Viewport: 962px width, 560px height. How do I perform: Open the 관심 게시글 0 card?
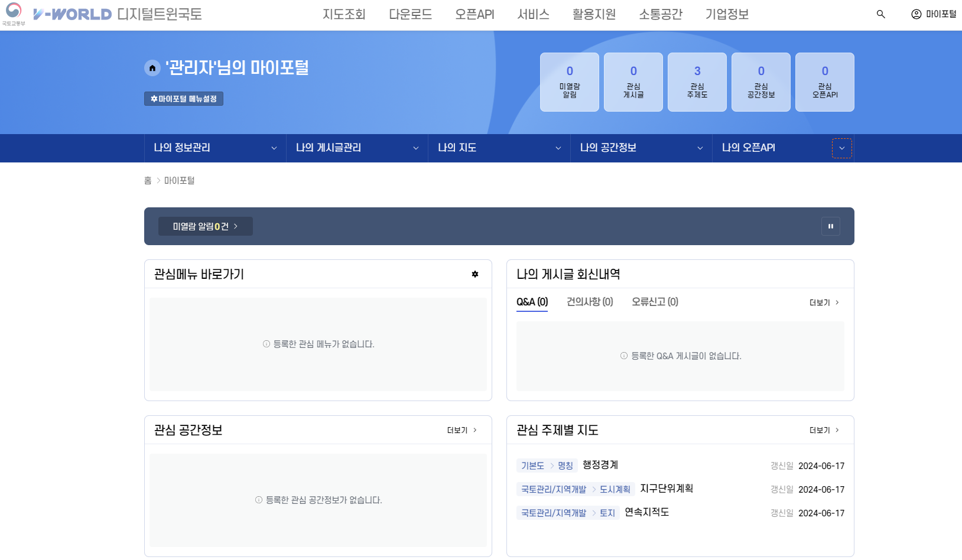tap(633, 82)
